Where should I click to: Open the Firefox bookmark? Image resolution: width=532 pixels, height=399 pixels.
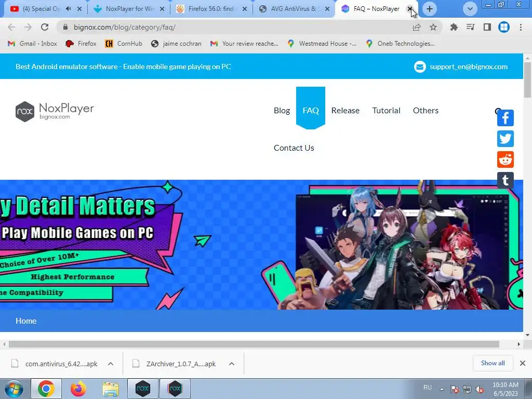click(x=81, y=44)
